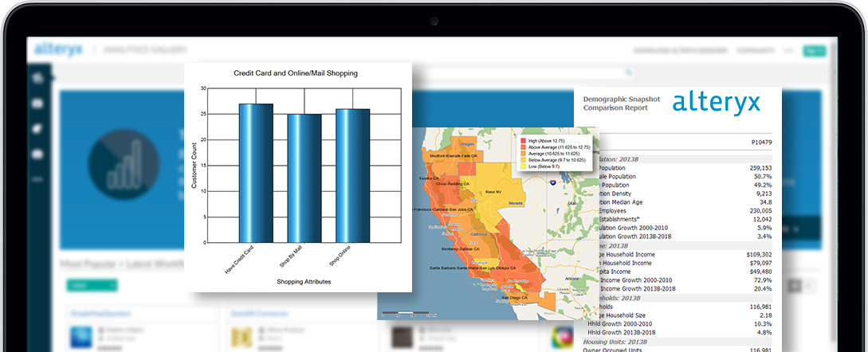This screenshot has height=352, width=868.
Task: Click the red High legend swatch
Action: [x=523, y=141]
